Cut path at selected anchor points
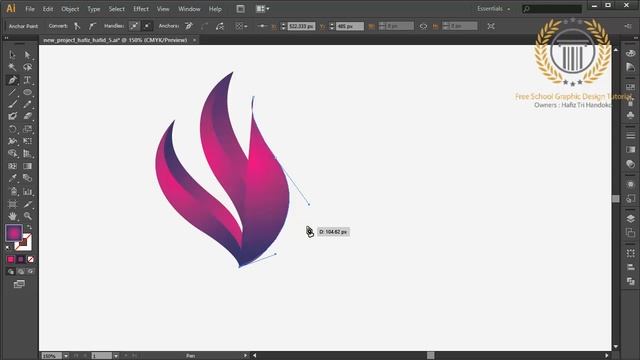The height and width of the screenshot is (360, 640). coord(220,26)
